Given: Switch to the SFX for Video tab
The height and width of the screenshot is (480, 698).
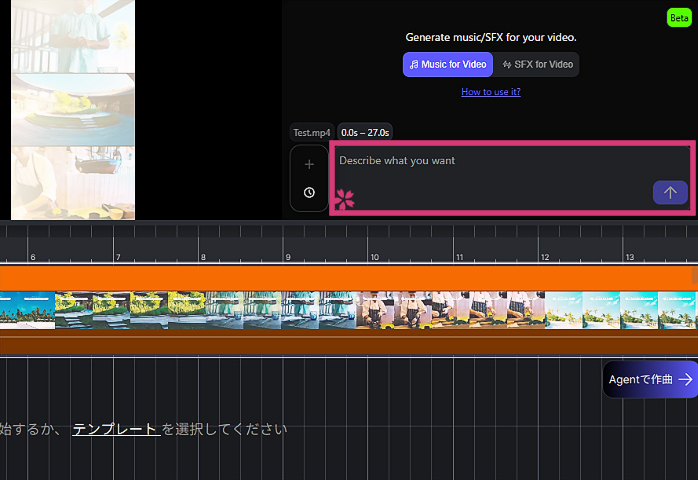Looking at the screenshot, I should tap(538, 65).
